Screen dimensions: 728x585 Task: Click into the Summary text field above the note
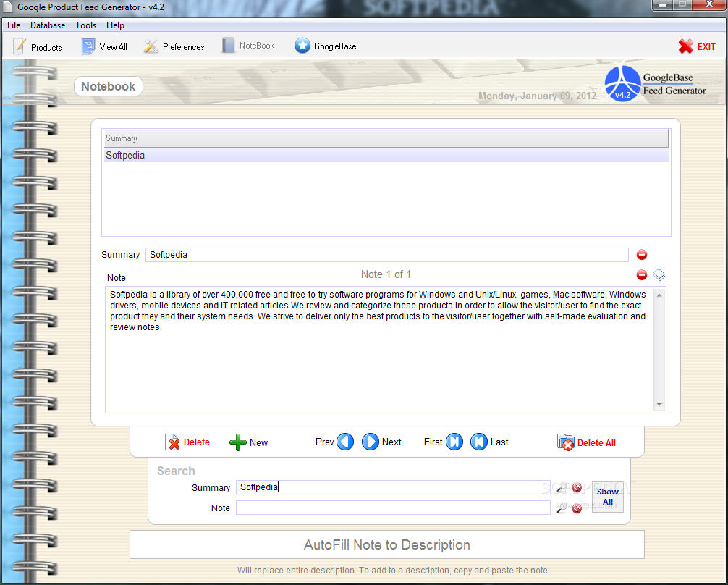coord(386,255)
